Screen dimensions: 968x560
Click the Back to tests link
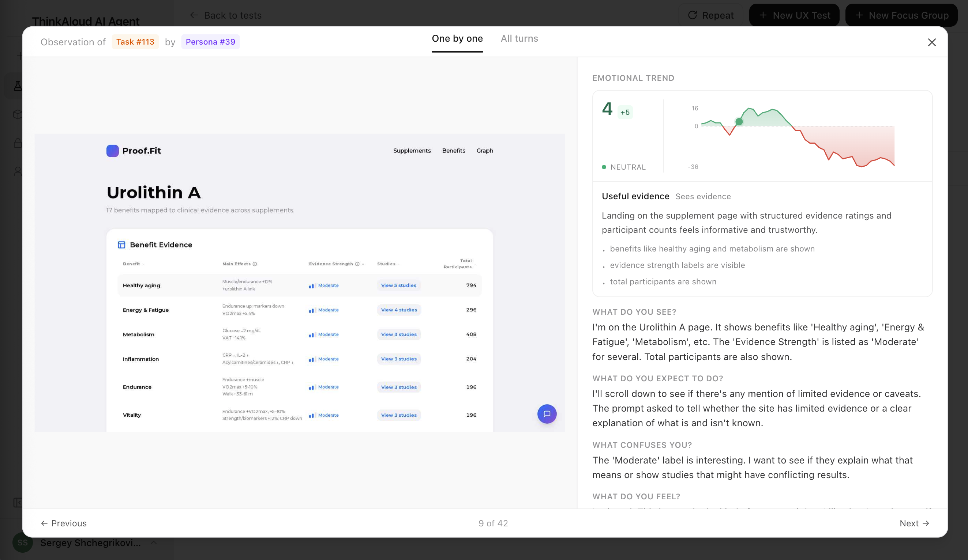pos(226,15)
